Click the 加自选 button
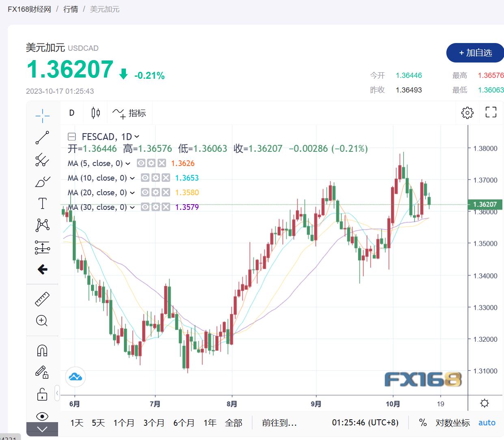Viewport: 504px width, 440px height. [x=475, y=53]
